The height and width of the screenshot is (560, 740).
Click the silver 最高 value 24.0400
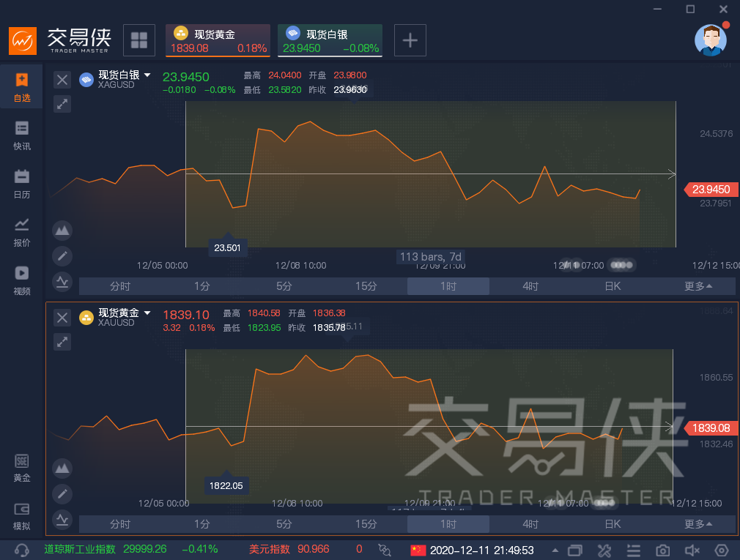pos(284,75)
